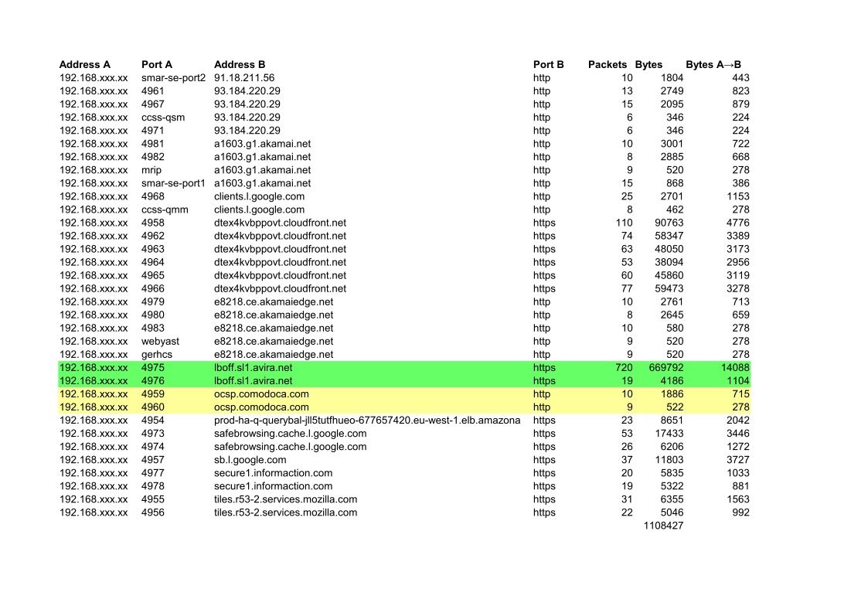Image resolution: width=868 pixels, height=613 pixels.
Task: Click the Port B column header
Action: click(549, 65)
